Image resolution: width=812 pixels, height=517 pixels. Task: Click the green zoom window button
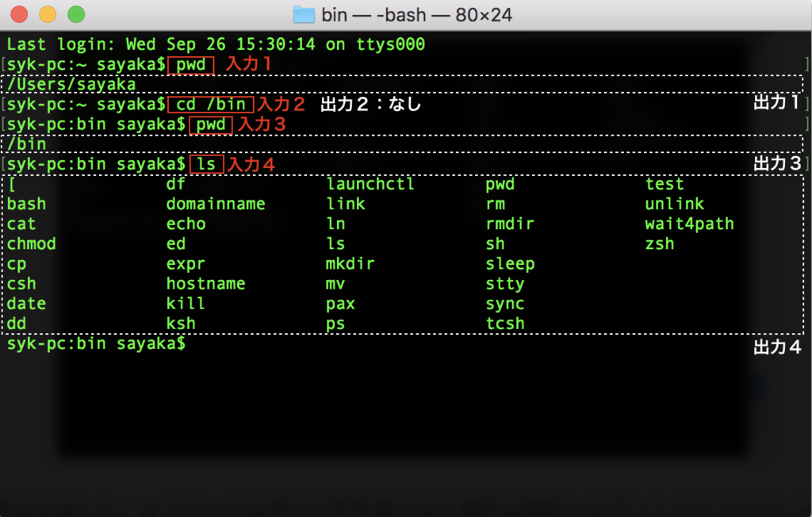click(x=76, y=14)
